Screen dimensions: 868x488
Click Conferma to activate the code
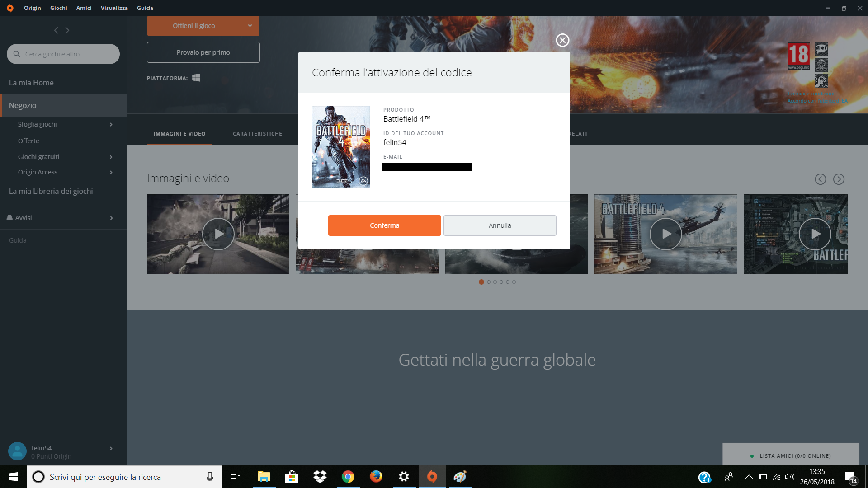[x=385, y=225]
